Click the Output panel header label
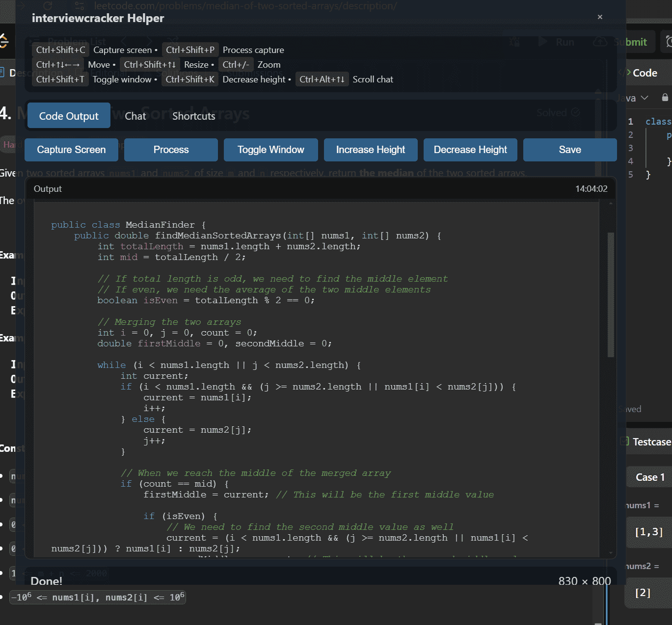 coord(48,189)
